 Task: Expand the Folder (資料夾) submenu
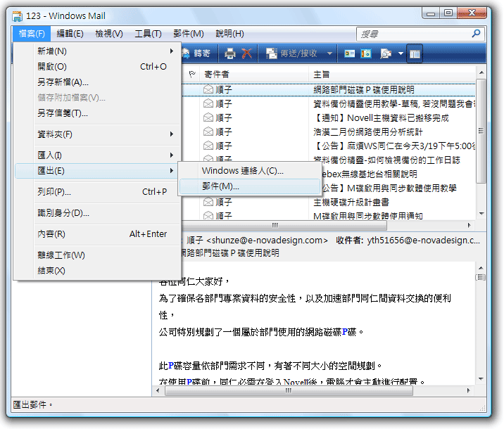[97, 134]
